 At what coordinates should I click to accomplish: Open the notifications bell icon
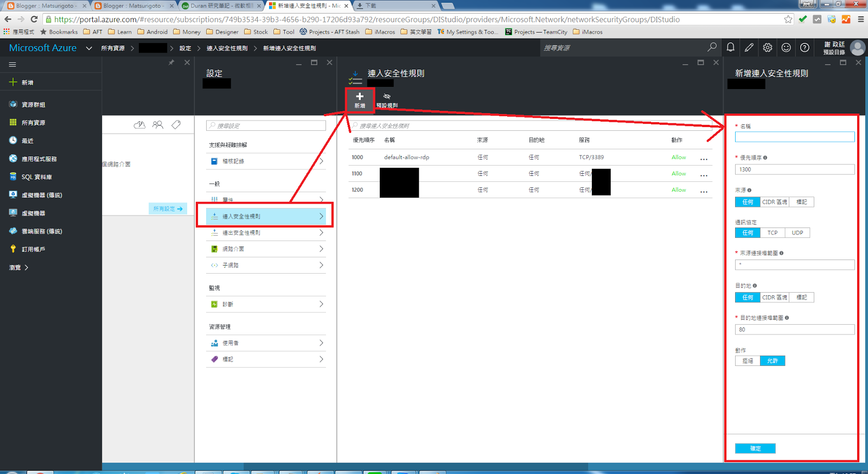pyautogui.click(x=731, y=48)
